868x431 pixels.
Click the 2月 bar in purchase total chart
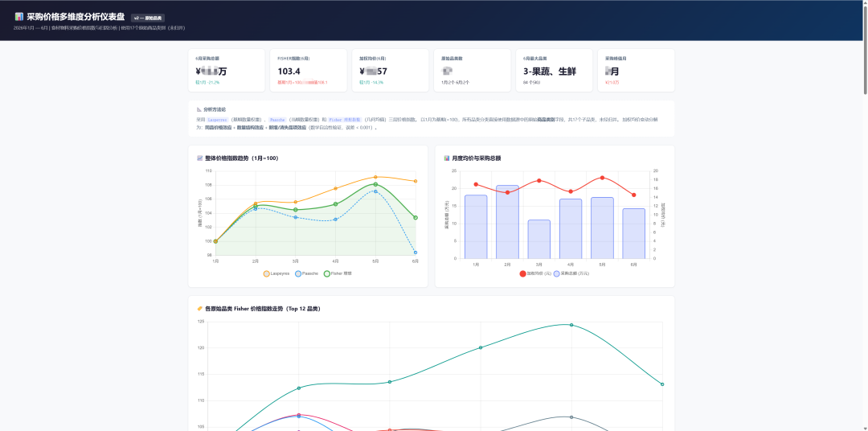[x=508, y=222]
